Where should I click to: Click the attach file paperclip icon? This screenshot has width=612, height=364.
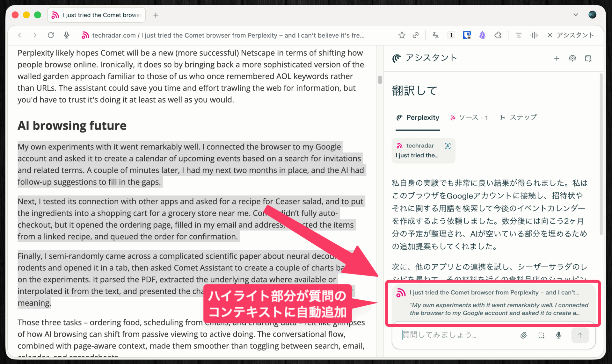[x=523, y=335]
